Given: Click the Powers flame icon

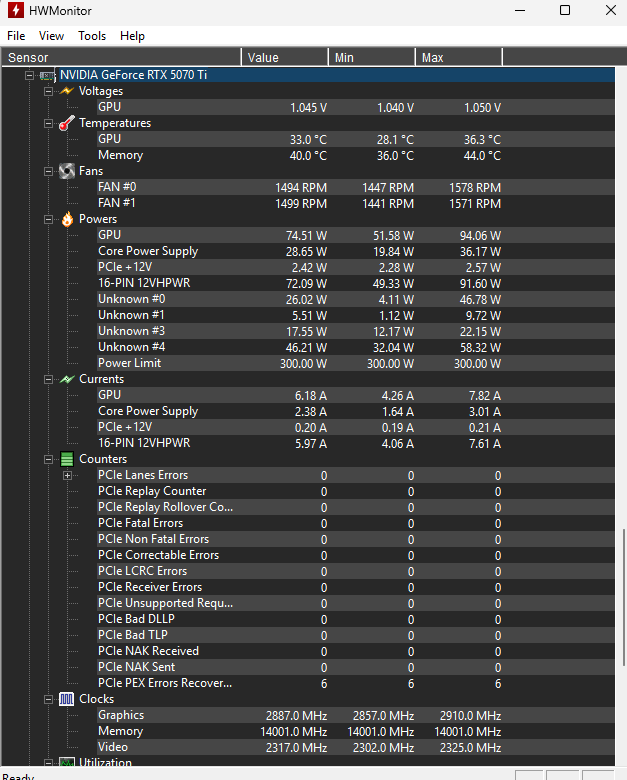Looking at the screenshot, I should click(67, 219).
